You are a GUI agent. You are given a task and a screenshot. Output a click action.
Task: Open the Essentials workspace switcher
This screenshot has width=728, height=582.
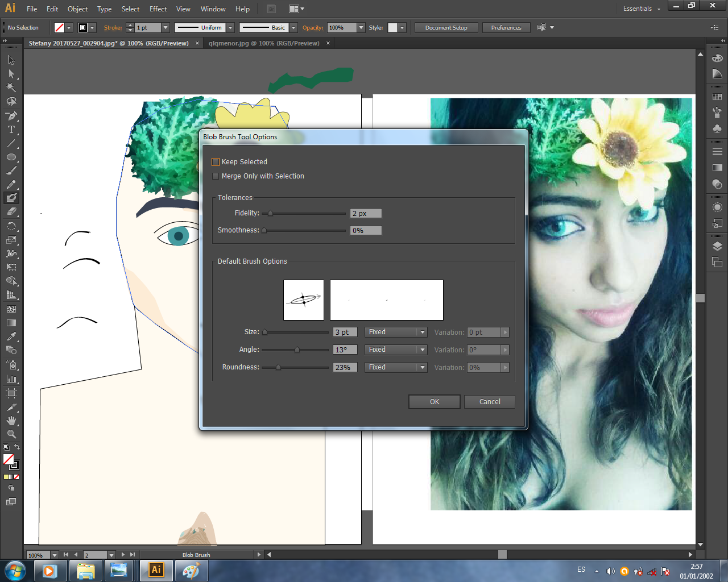(x=642, y=9)
